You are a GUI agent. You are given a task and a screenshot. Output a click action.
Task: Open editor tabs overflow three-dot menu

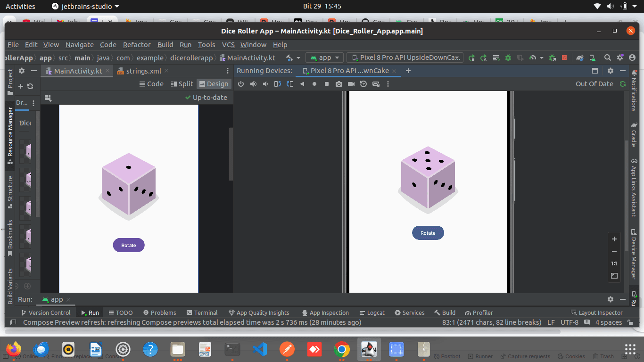click(228, 71)
